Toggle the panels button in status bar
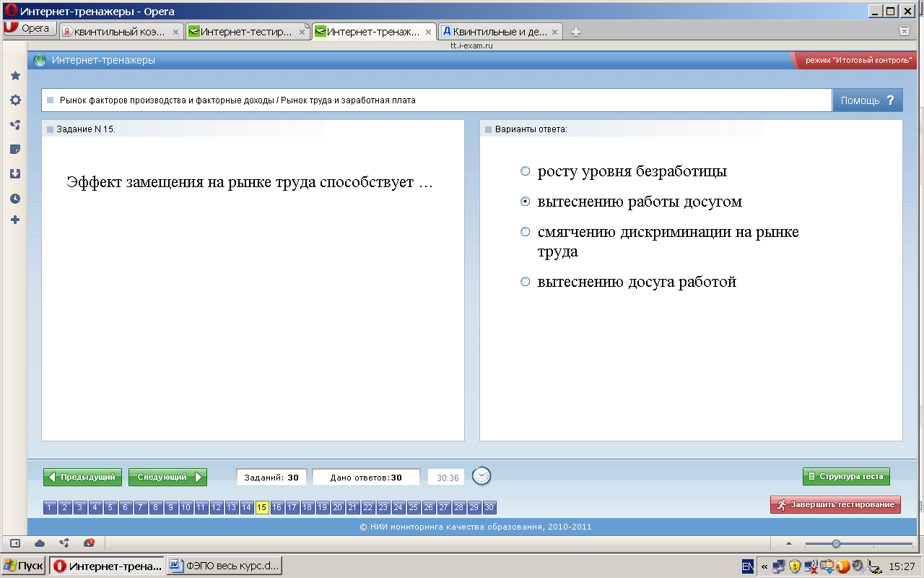This screenshot has height=578, width=924. 14,543
